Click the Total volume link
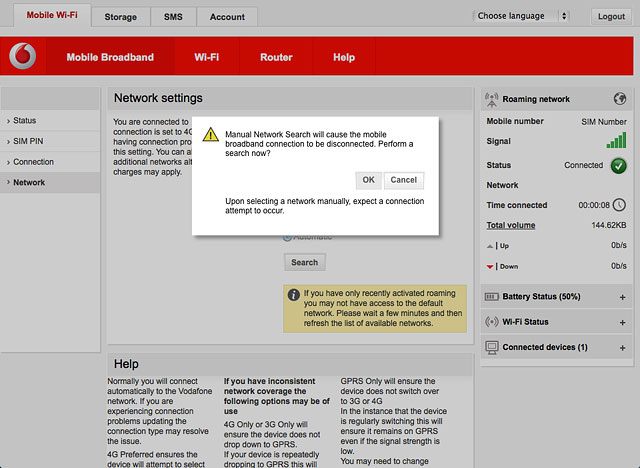Image resolution: width=640 pixels, height=468 pixels. (511, 225)
